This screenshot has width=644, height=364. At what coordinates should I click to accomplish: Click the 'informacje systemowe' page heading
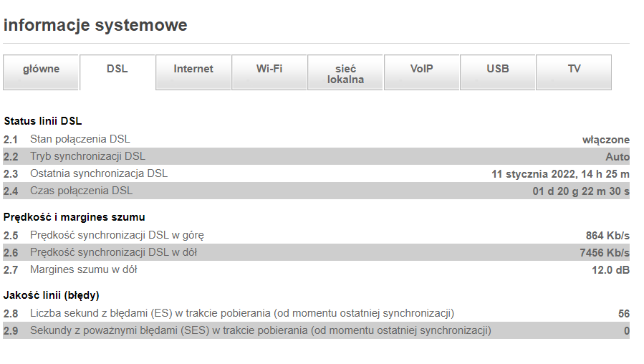pos(95,25)
